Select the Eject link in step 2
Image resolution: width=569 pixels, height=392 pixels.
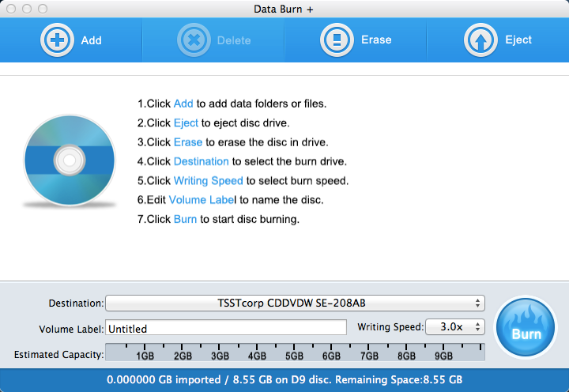pos(186,123)
